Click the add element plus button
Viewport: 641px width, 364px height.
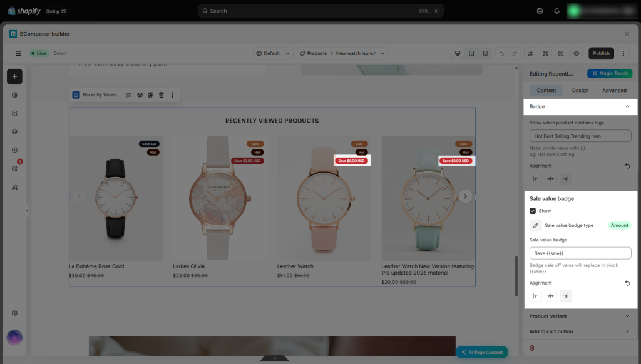click(x=14, y=76)
